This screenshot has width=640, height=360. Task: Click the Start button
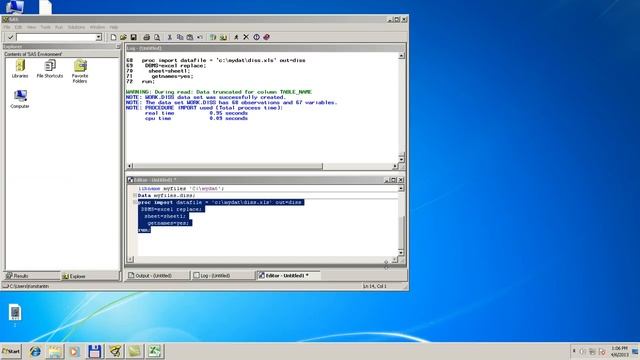(11, 351)
